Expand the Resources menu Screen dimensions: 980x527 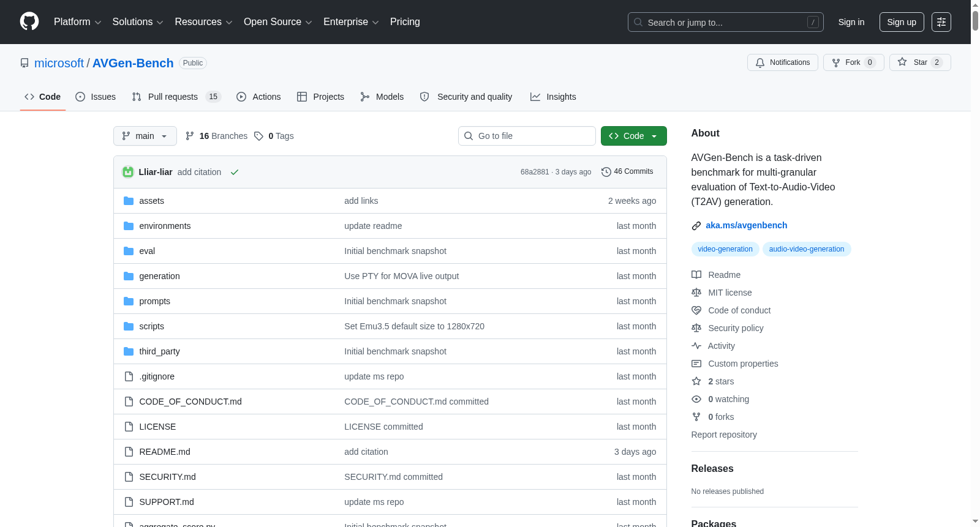pyautogui.click(x=203, y=22)
